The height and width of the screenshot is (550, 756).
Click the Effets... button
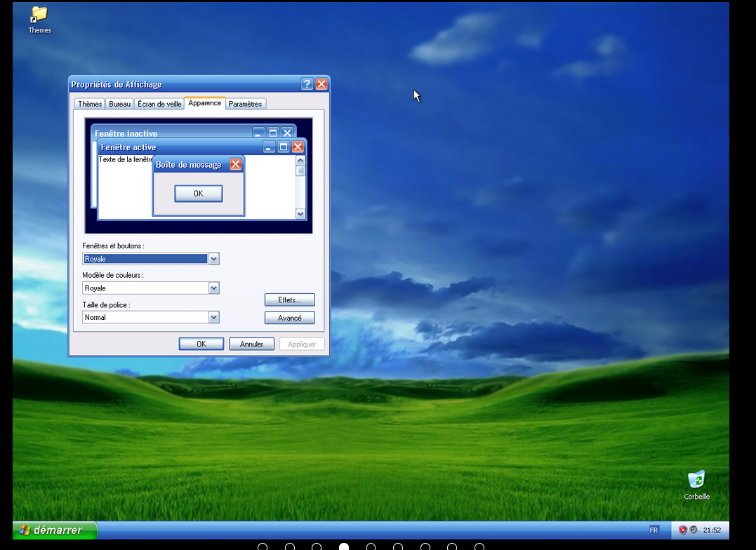tap(289, 300)
